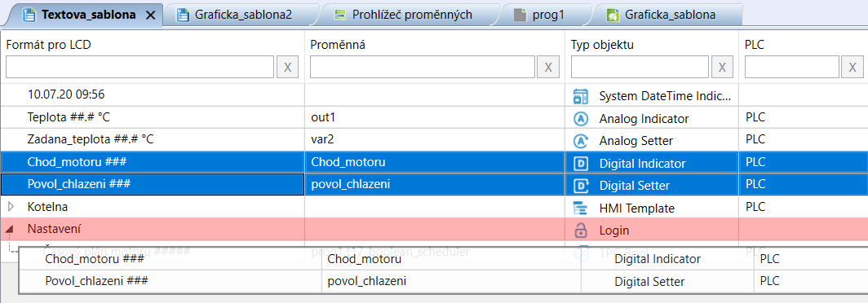Clear the Proměnná filter with X

point(548,67)
